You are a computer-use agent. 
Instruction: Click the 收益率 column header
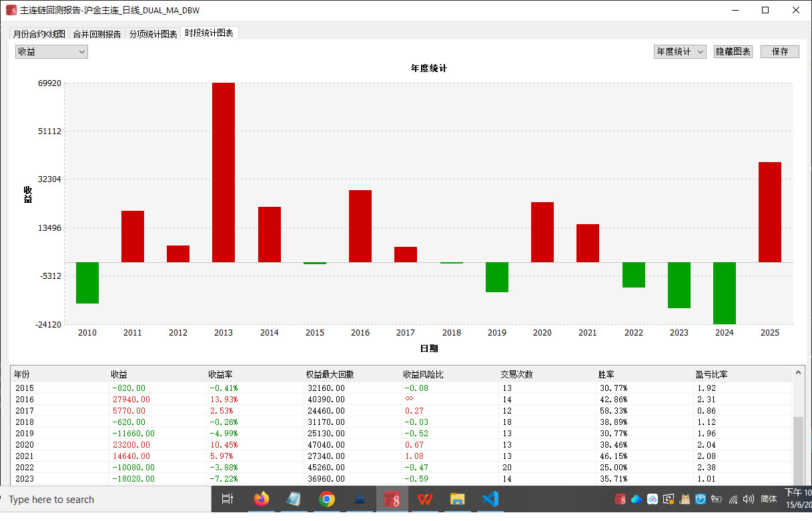click(x=220, y=374)
